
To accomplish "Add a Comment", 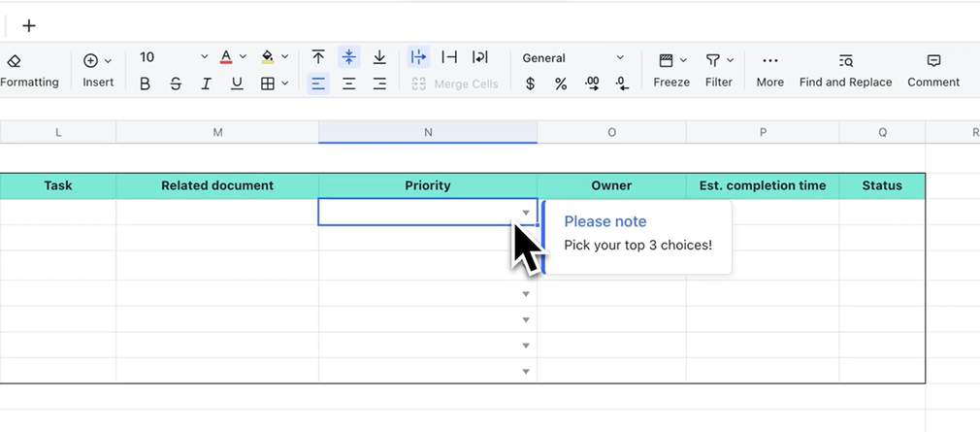I will coord(933,70).
